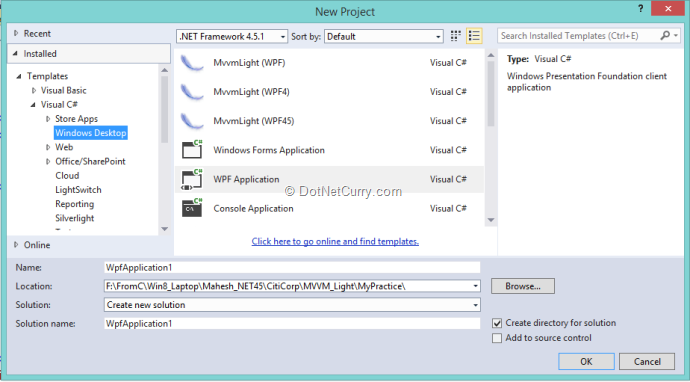Select the Cloud template category
The width and height of the screenshot is (690, 382).
coord(67,176)
